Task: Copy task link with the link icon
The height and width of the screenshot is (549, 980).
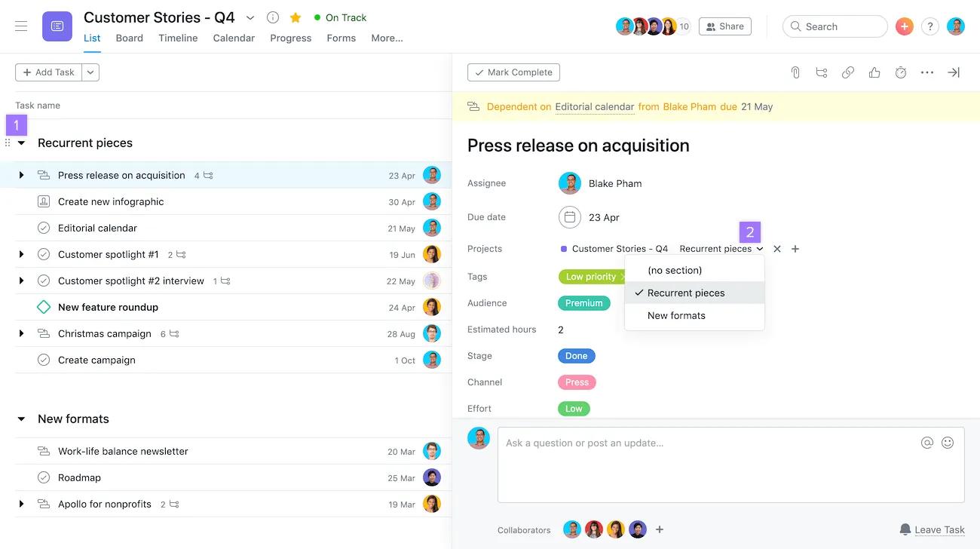Action: (x=847, y=72)
